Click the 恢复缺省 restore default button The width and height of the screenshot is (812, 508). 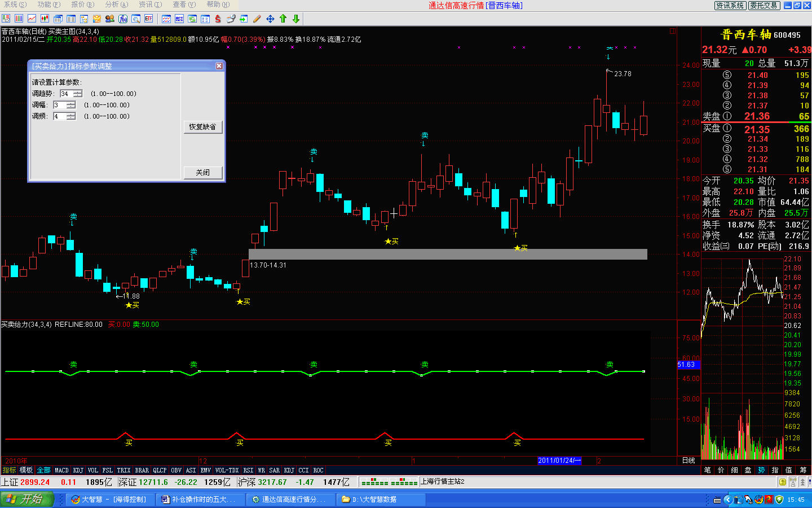(x=202, y=127)
